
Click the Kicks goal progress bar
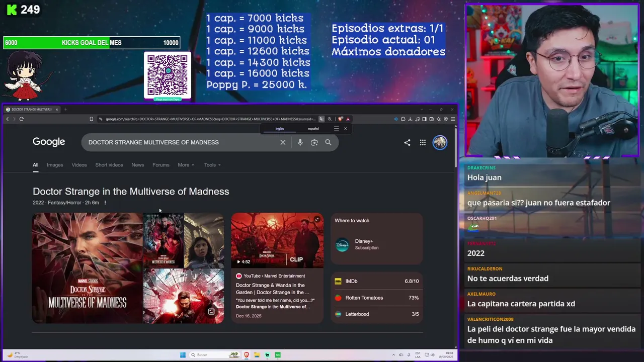click(91, 43)
